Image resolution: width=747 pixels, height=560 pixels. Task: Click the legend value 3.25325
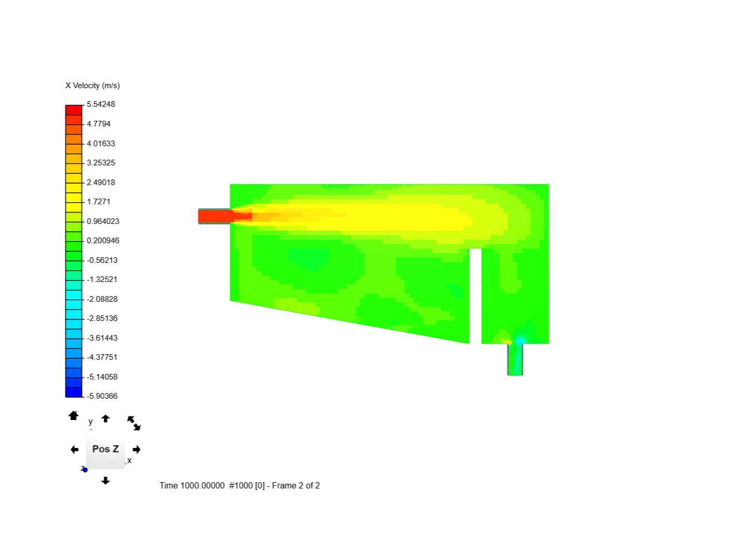click(x=101, y=163)
